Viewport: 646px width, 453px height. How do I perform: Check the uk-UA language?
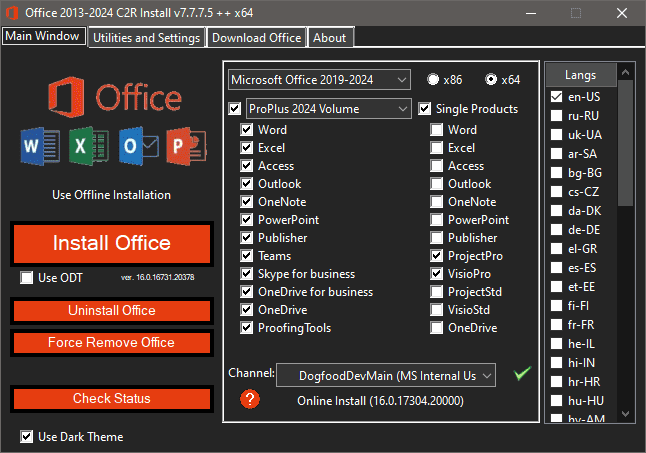click(557, 135)
